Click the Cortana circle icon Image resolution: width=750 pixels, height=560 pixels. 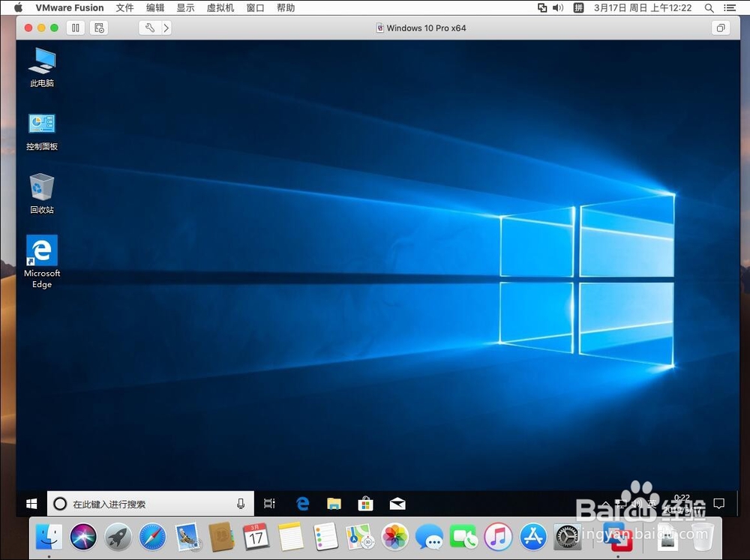(x=60, y=504)
